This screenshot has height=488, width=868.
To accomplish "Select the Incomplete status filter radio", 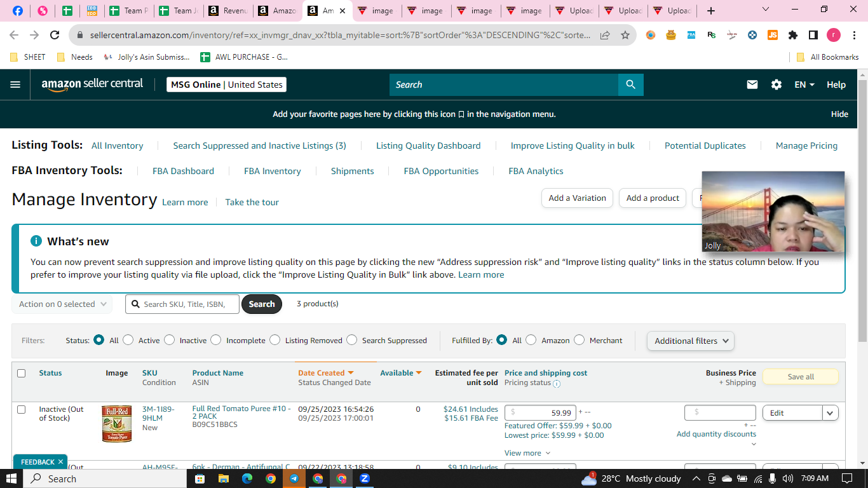I will coord(216,340).
